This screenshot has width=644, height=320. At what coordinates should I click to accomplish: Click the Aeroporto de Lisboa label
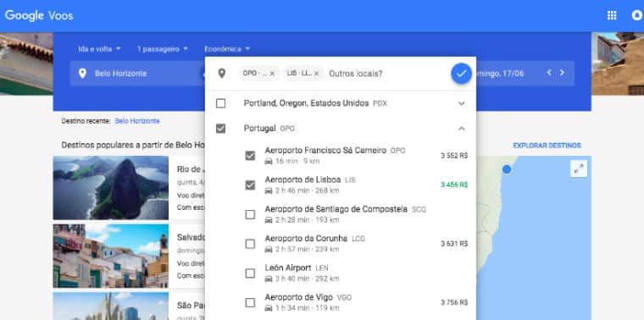(303, 179)
